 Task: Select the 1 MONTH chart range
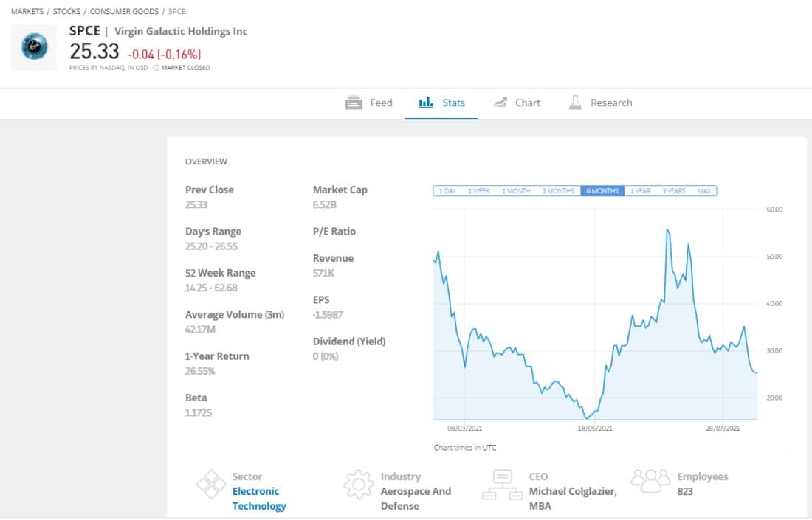pyautogui.click(x=516, y=191)
